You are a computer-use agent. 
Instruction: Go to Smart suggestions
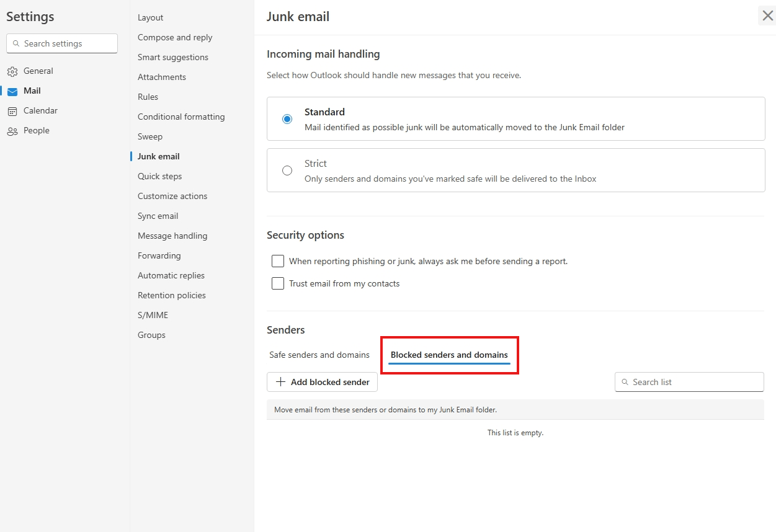coord(173,57)
